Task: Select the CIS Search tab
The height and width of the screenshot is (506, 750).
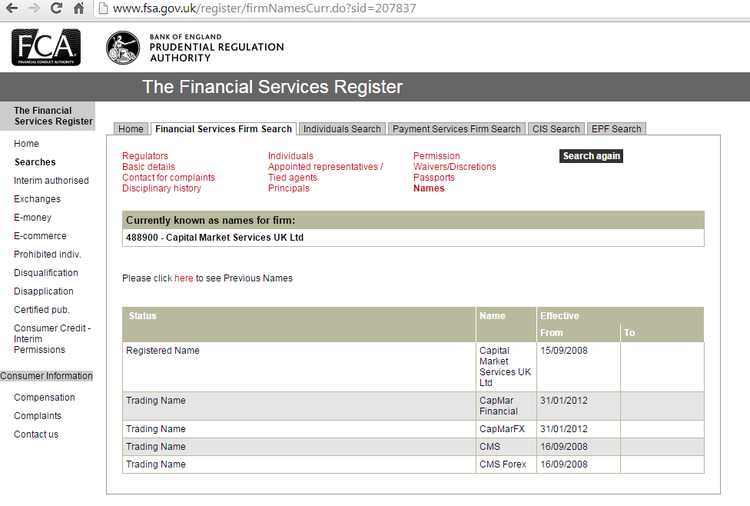Action: (556, 129)
